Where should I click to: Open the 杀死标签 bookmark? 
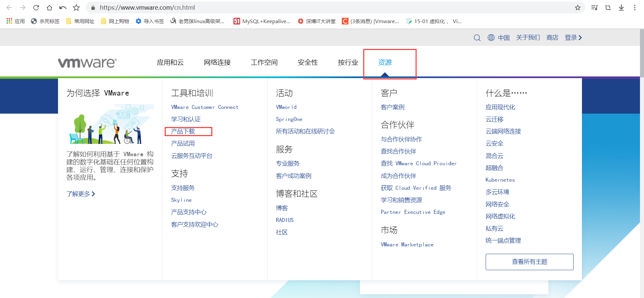[x=45, y=21]
